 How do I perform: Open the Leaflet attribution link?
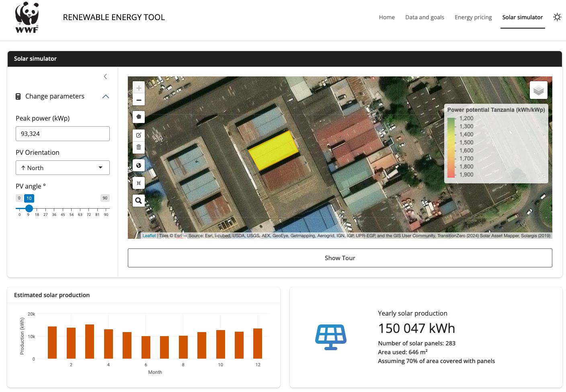click(x=149, y=236)
